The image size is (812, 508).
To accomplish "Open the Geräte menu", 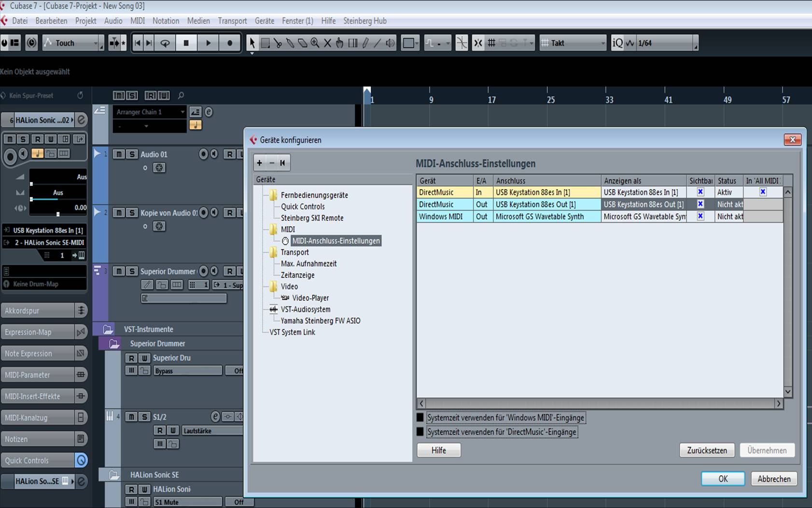I will point(265,21).
